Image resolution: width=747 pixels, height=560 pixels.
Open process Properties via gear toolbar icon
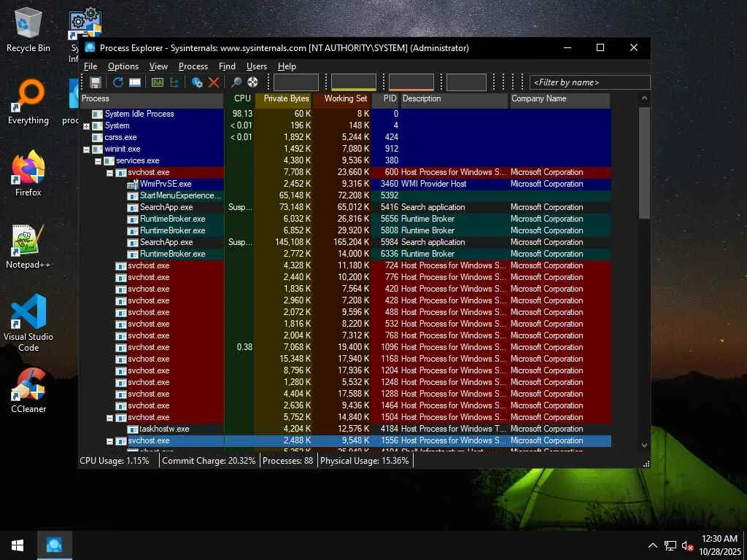(x=197, y=82)
